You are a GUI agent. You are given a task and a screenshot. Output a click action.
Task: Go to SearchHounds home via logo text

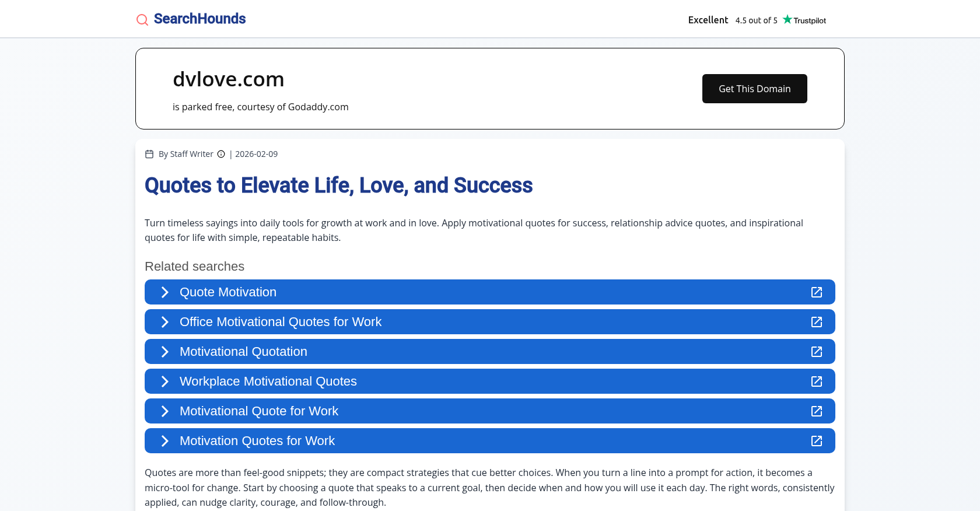pos(199,19)
